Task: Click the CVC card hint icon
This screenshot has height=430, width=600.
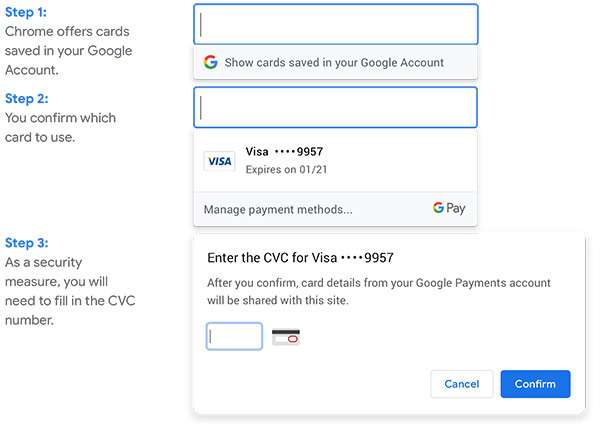Action: tap(286, 337)
